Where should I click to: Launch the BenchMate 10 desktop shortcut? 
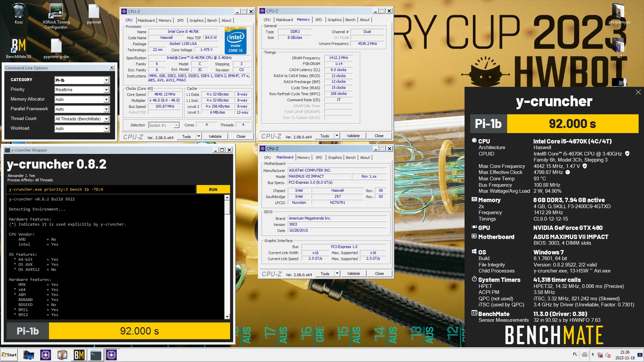tap(18, 48)
